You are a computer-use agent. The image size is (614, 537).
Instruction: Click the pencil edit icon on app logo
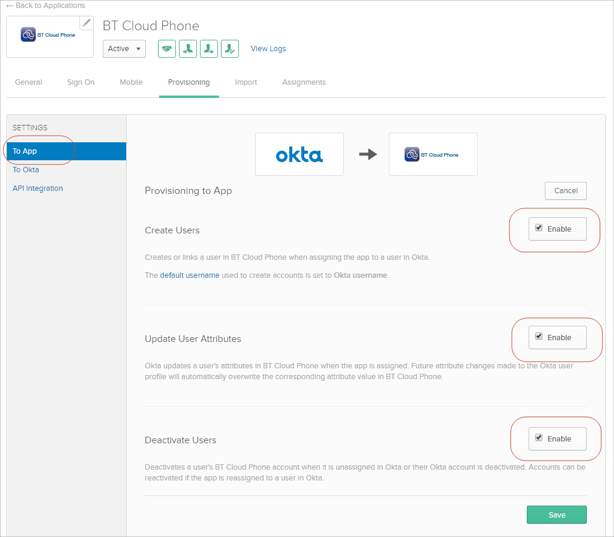point(86,23)
